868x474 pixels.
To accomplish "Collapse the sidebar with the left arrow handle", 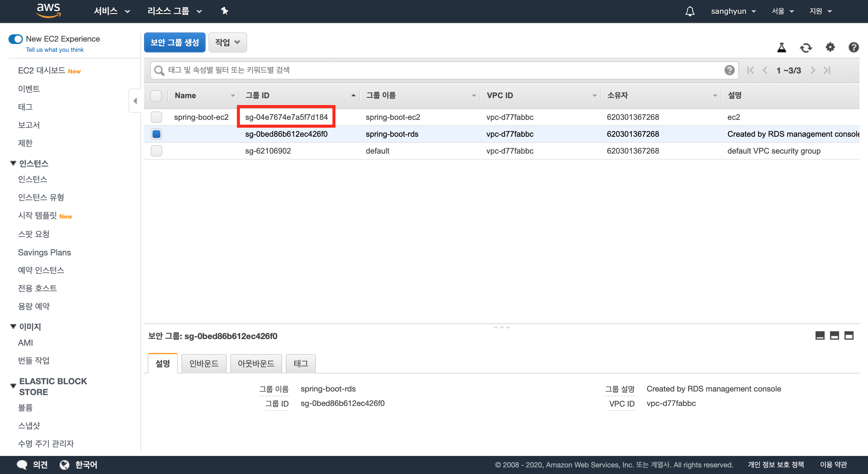I will point(135,101).
